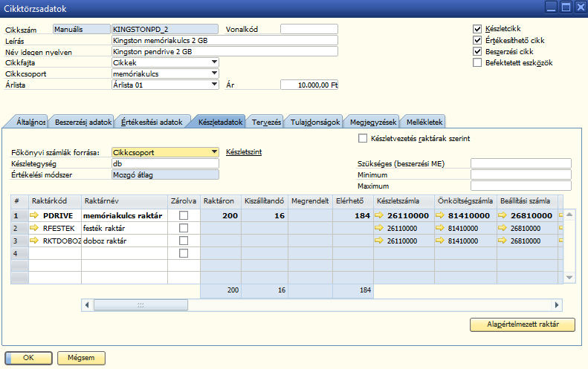Screen dimensions: 588x369
Task: Open the Tervezés tab
Action: [266, 122]
